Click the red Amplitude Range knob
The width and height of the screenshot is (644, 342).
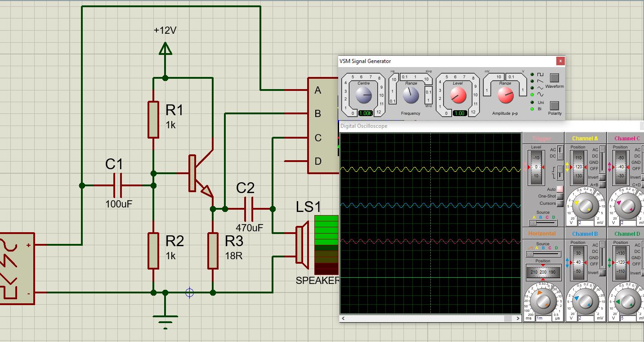505,95
